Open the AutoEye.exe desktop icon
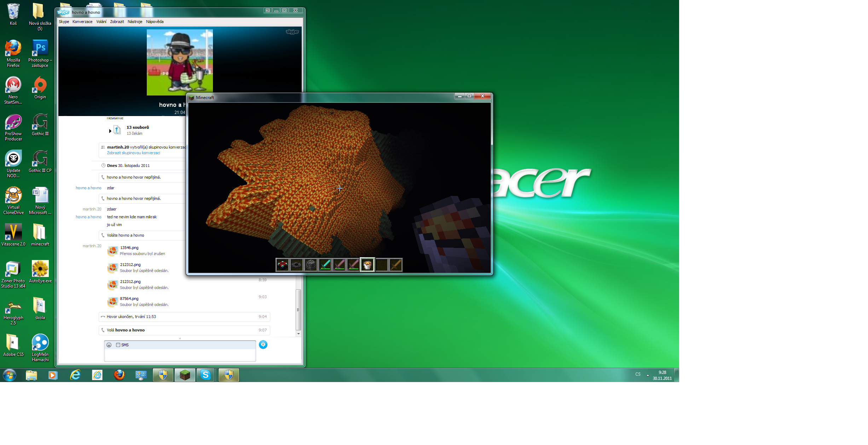 tap(40, 272)
